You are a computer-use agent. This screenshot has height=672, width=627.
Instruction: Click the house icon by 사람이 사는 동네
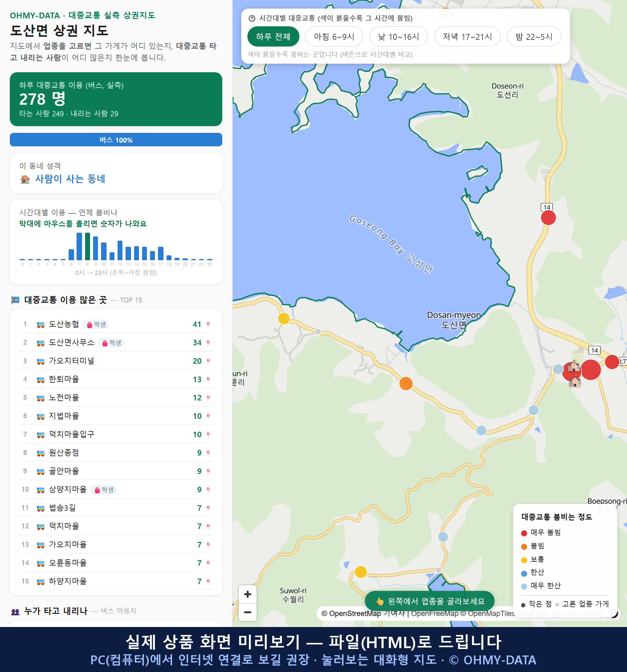[25, 179]
